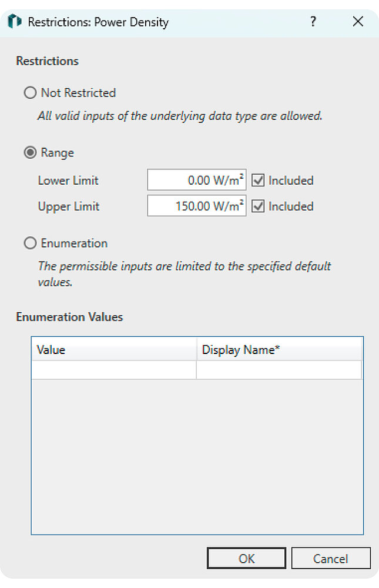
Task: Click blank area of Enumeration Values table
Action: coord(197,459)
